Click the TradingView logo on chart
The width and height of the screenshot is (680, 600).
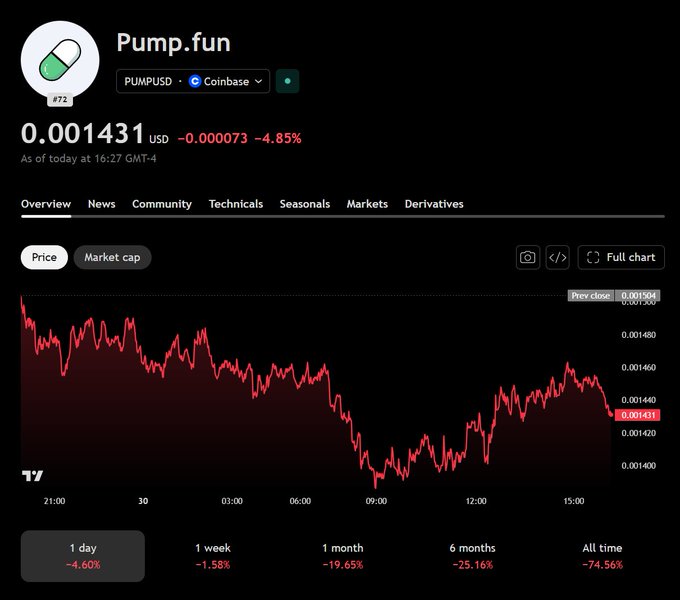pos(33,476)
